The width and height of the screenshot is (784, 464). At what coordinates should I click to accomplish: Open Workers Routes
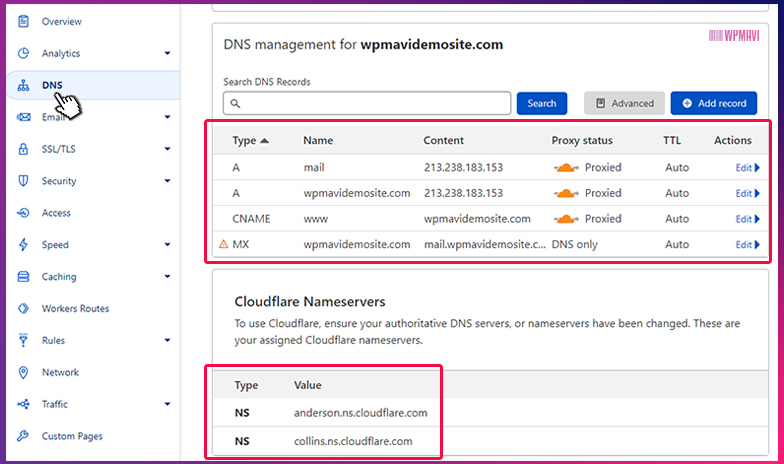tap(76, 308)
